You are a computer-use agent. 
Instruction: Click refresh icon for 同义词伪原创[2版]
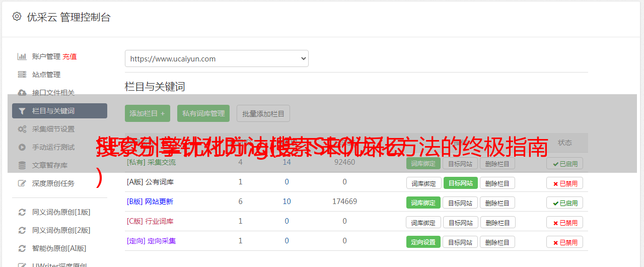click(22, 230)
